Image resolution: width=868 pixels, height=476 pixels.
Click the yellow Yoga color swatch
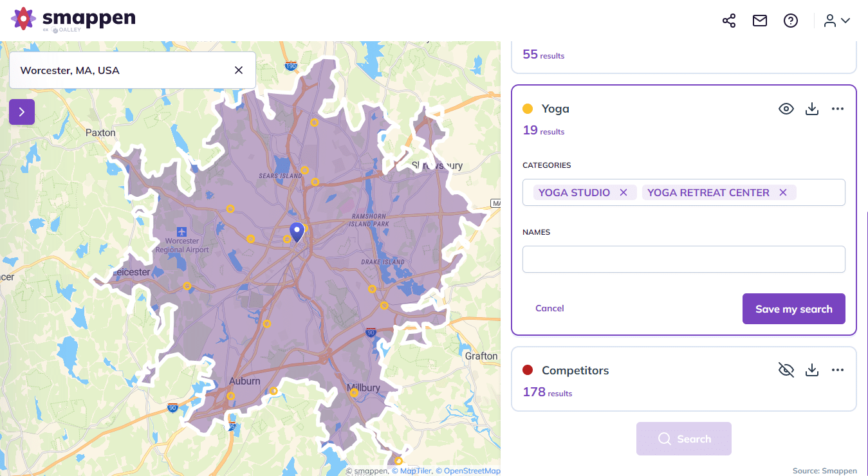[528, 109]
